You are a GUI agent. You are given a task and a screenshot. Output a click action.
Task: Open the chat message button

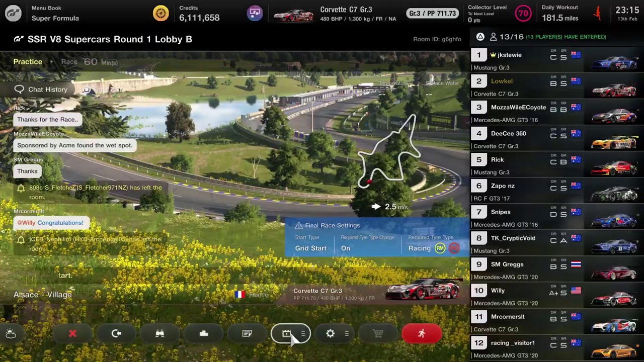click(247, 333)
